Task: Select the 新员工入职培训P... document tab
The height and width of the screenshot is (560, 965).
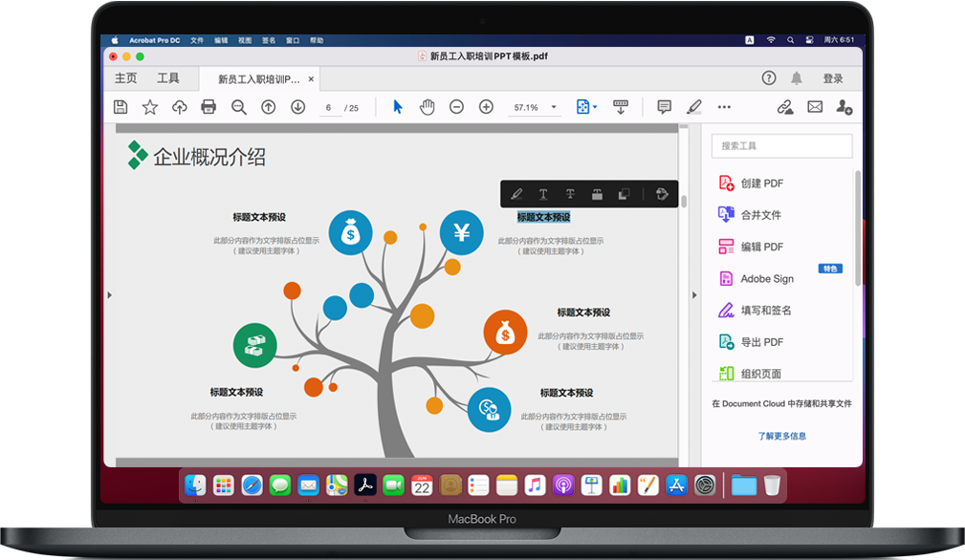Action: click(258, 79)
